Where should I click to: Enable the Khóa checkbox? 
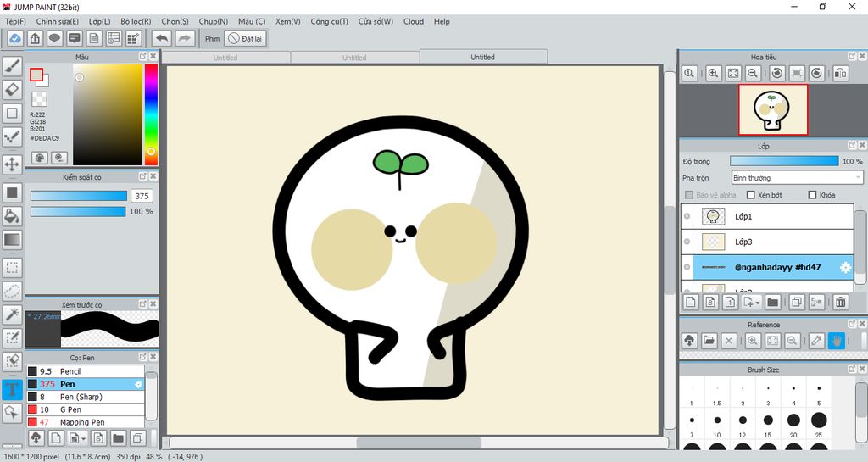[x=812, y=195]
